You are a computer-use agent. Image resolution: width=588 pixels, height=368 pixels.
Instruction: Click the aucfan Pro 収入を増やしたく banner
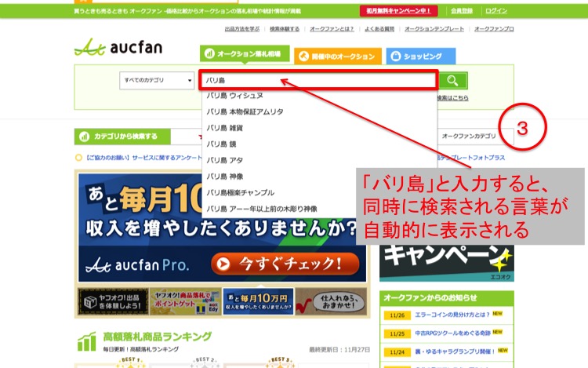click(222, 228)
